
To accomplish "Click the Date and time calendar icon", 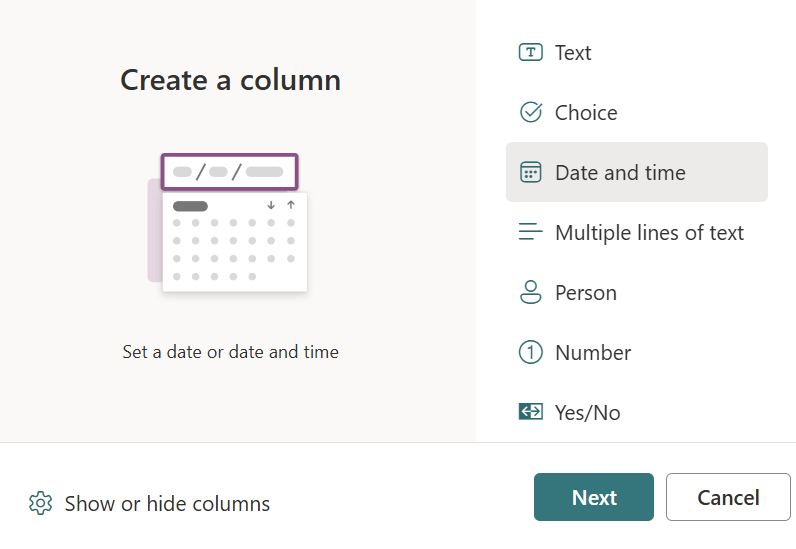I will pyautogui.click(x=530, y=173).
